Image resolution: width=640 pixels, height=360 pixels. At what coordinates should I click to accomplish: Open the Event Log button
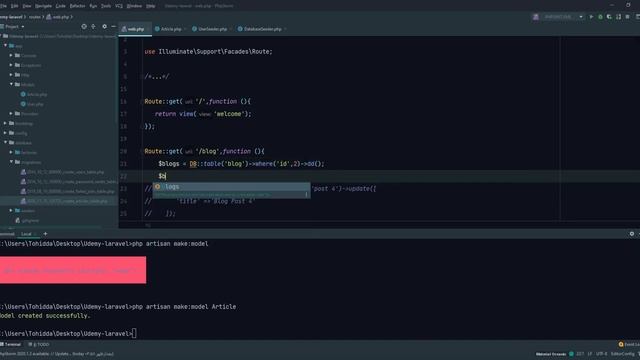[629, 344]
